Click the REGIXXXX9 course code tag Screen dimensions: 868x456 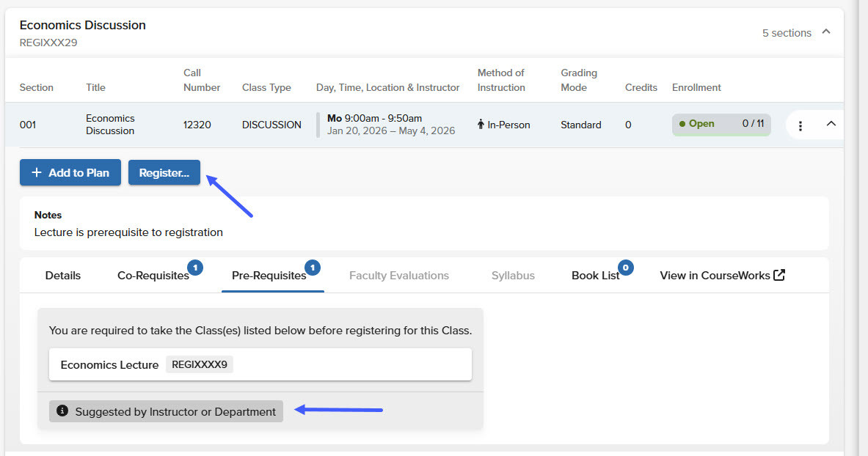[200, 364]
